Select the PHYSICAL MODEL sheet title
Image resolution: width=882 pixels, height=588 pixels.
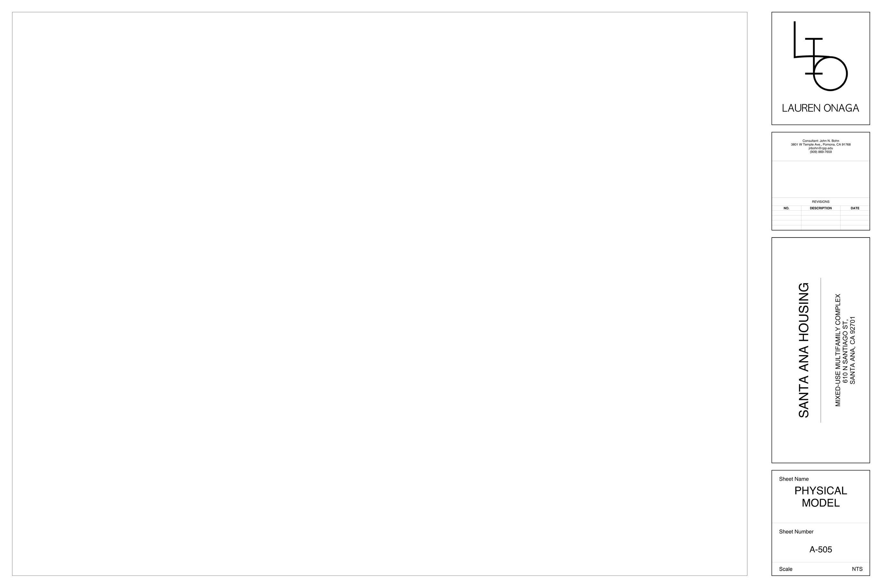[820, 497]
